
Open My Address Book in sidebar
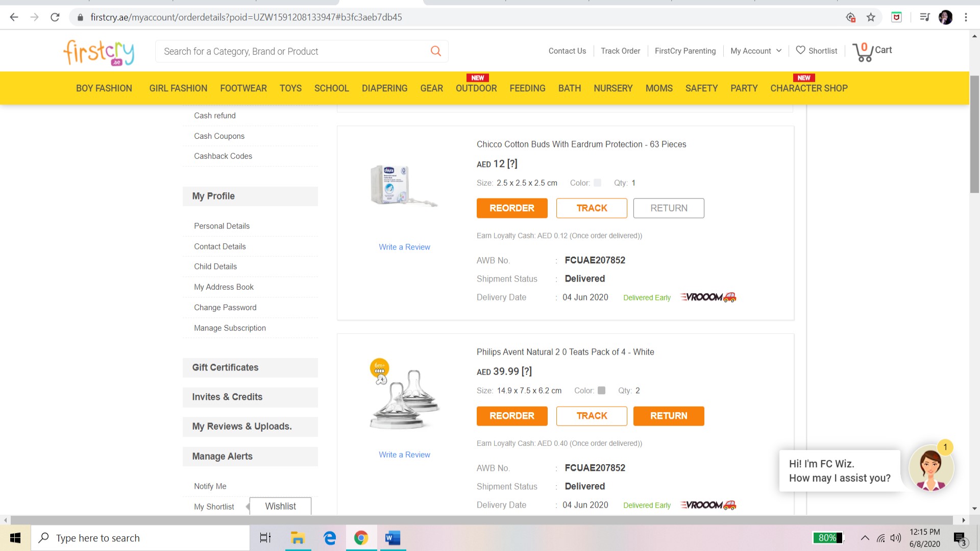click(x=224, y=287)
